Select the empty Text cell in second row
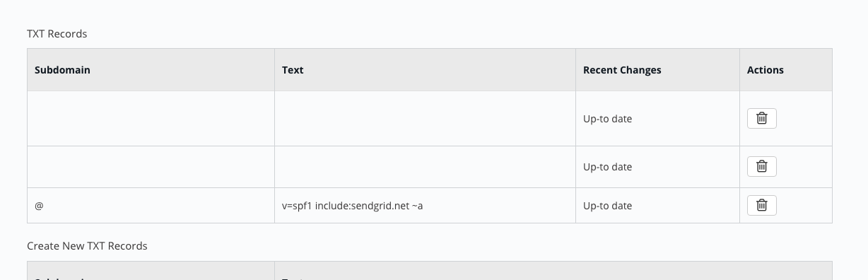The height and width of the screenshot is (280, 868). 425,167
